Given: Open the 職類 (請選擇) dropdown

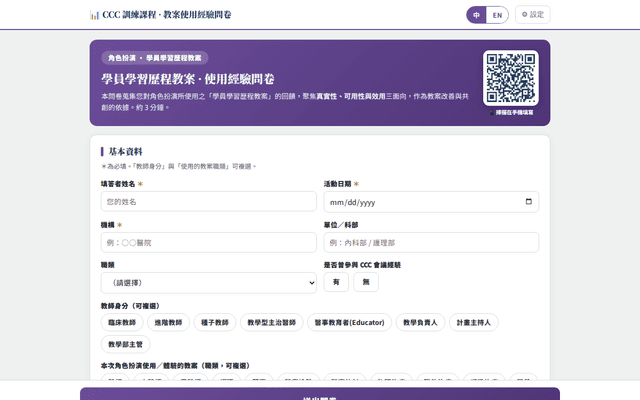Looking at the screenshot, I should [x=209, y=282].
